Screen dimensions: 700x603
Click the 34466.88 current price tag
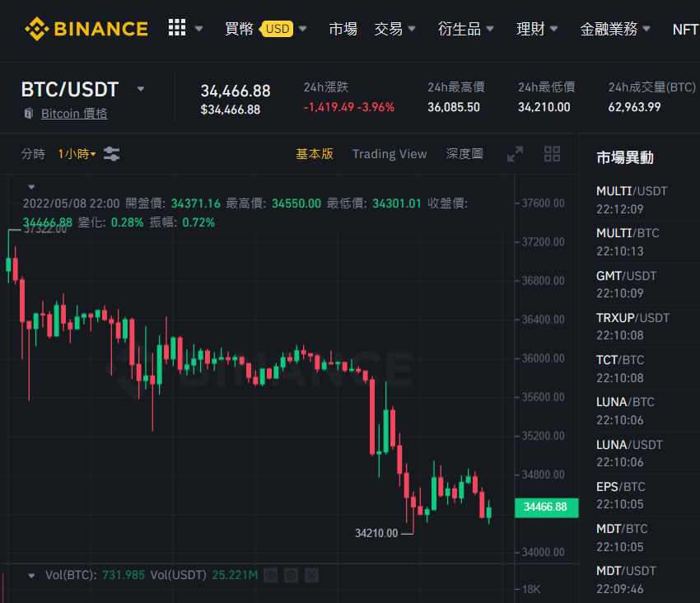pyautogui.click(x=546, y=507)
